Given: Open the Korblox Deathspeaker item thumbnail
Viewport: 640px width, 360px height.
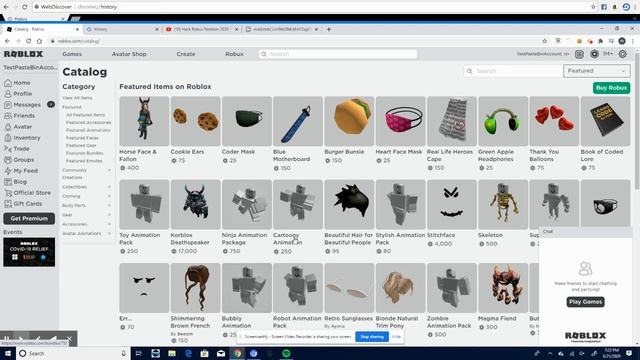Looking at the screenshot, I should click(196, 204).
